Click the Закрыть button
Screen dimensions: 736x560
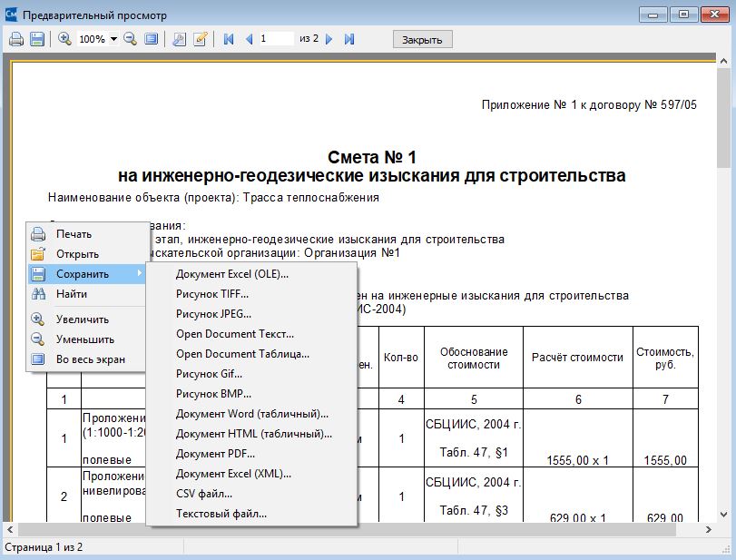(422, 39)
